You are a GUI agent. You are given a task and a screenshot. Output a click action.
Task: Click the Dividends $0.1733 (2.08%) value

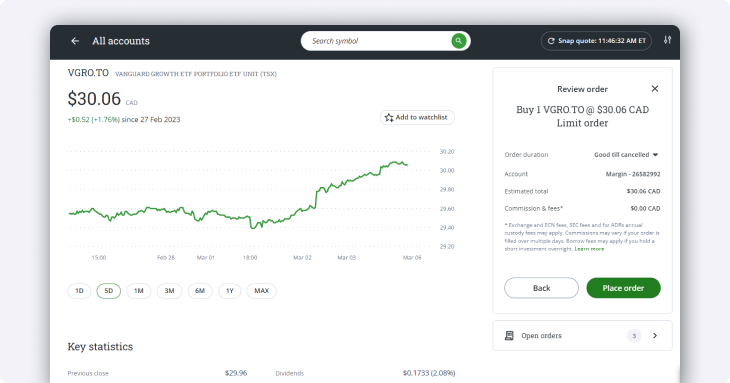[x=429, y=373]
